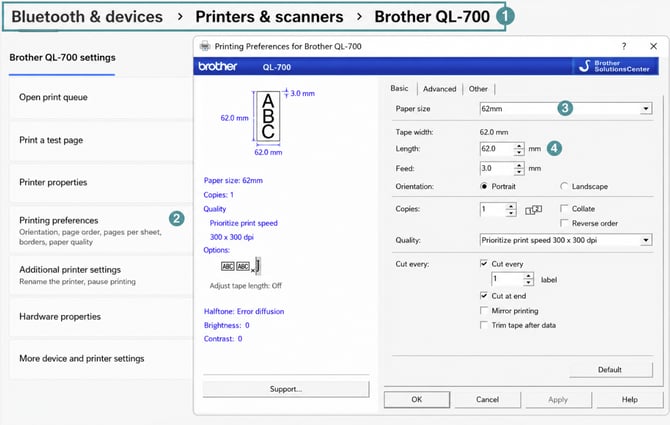Click the Help button
The height and width of the screenshot is (425, 670).
629,400
